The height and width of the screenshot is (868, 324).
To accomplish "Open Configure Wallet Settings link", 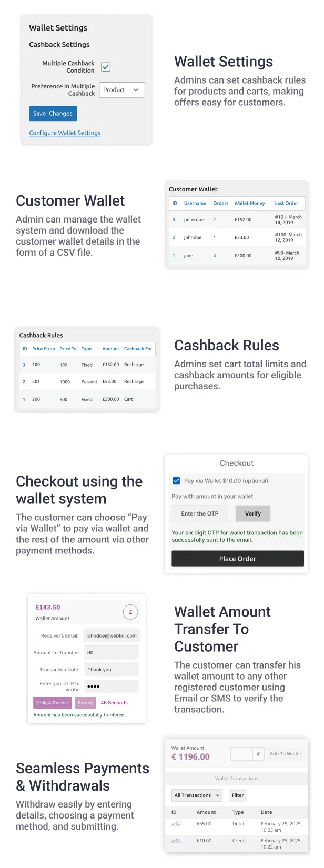I will point(65,133).
